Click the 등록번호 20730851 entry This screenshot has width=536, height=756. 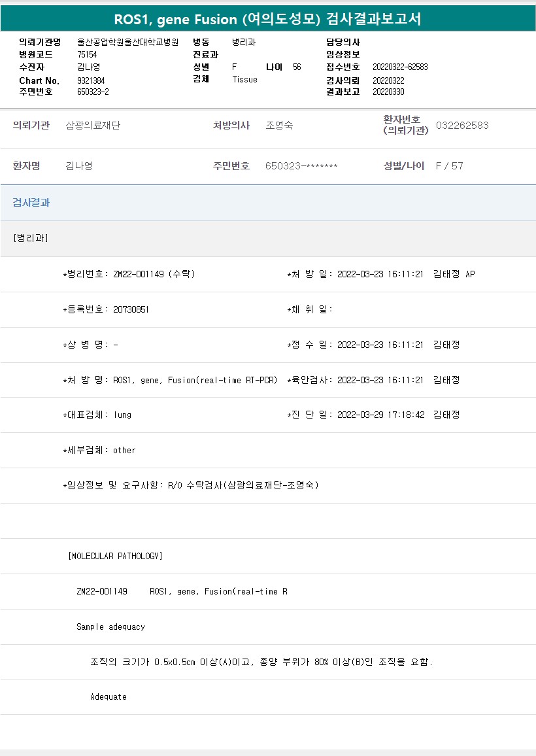tap(106, 309)
